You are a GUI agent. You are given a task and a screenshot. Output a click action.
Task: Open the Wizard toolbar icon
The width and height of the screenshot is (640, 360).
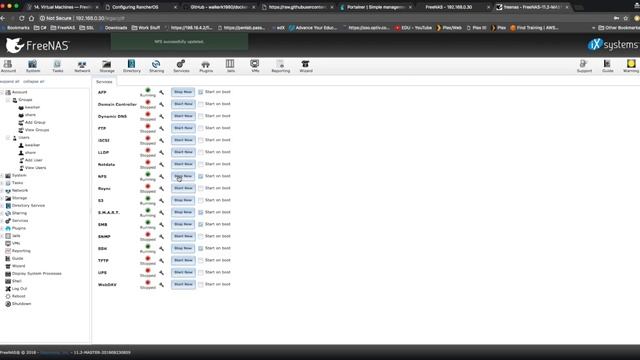point(306,66)
